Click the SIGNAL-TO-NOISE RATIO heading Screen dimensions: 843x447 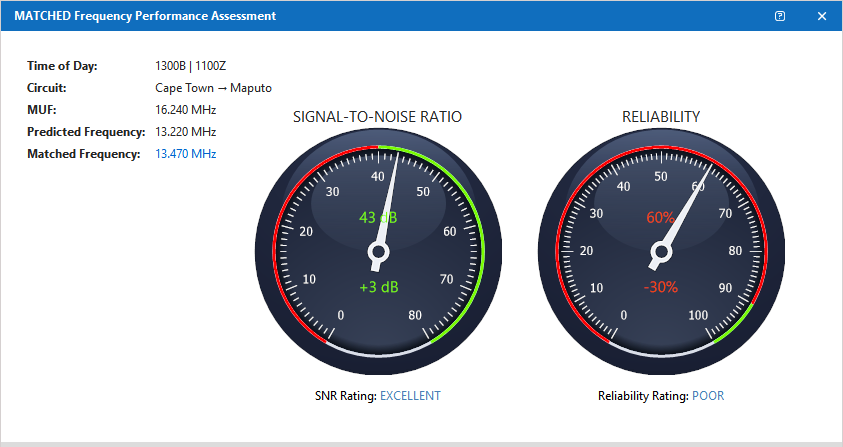tap(377, 117)
